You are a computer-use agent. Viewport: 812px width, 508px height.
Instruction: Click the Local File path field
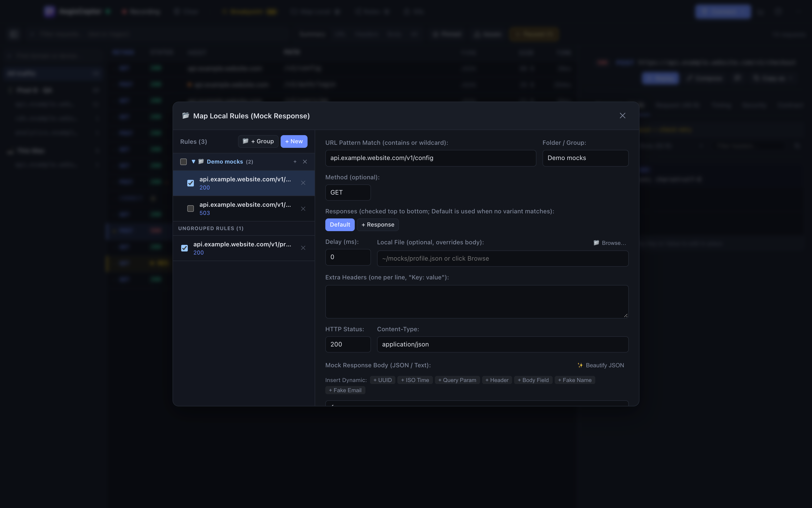(x=503, y=258)
